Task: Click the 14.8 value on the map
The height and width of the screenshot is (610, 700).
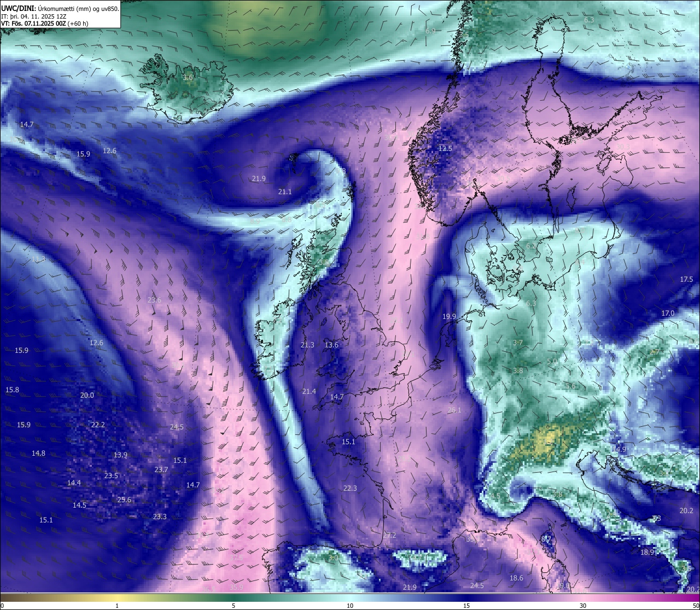Action: click(38, 454)
